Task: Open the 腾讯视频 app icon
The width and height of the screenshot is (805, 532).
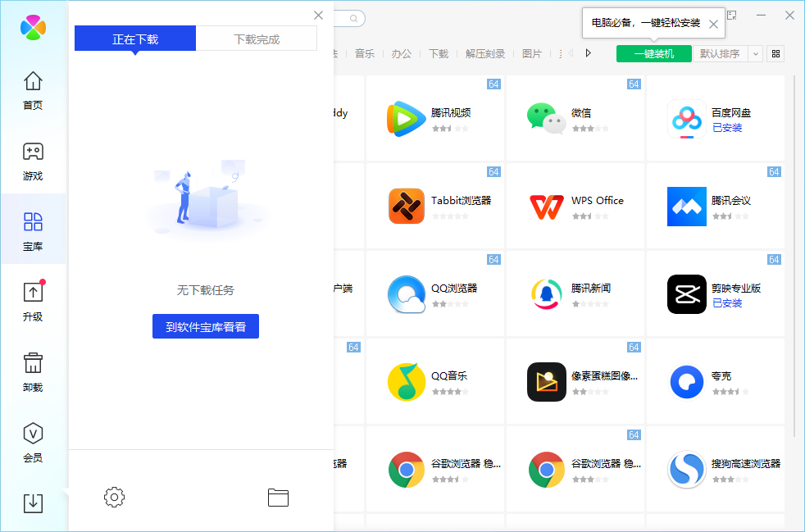Action: click(x=406, y=119)
